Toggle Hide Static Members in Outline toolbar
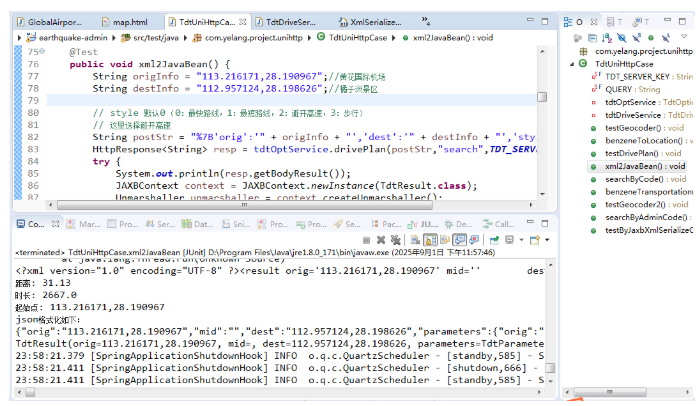696x406 pixels. pyautogui.click(x=636, y=38)
